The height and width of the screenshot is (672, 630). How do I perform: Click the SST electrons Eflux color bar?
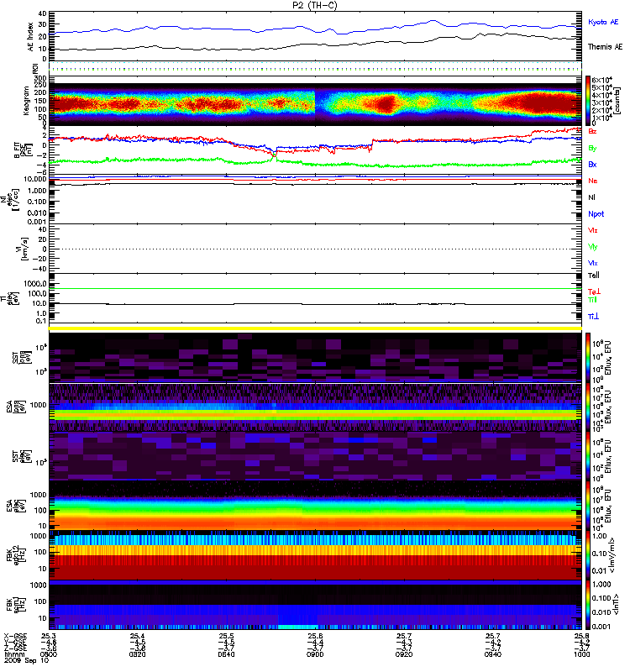point(587,456)
